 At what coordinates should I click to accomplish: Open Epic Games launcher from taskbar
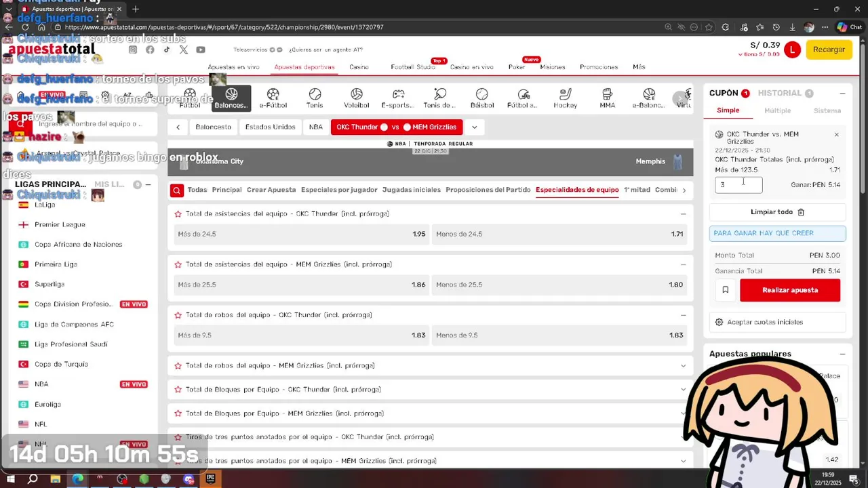tap(211, 479)
